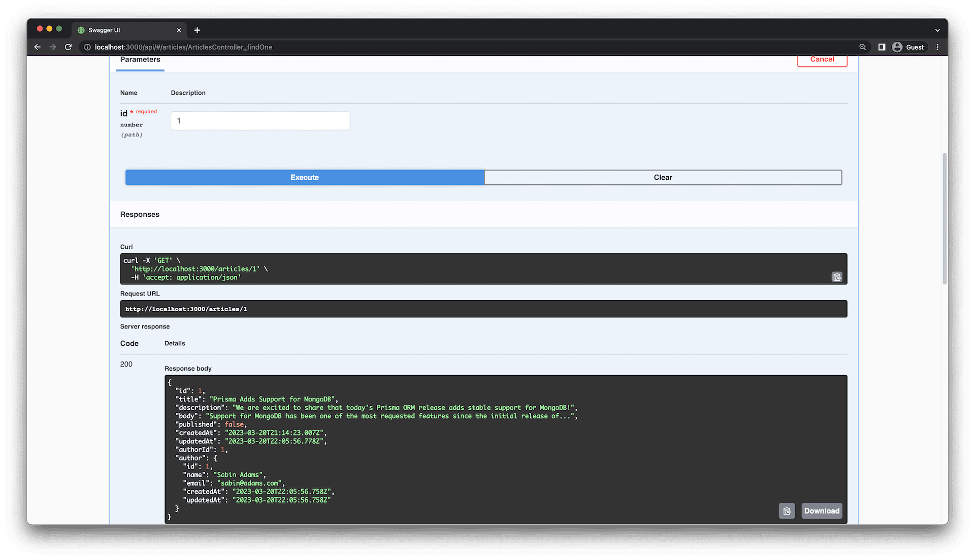Cancel the try-it-out mode

click(822, 60)
